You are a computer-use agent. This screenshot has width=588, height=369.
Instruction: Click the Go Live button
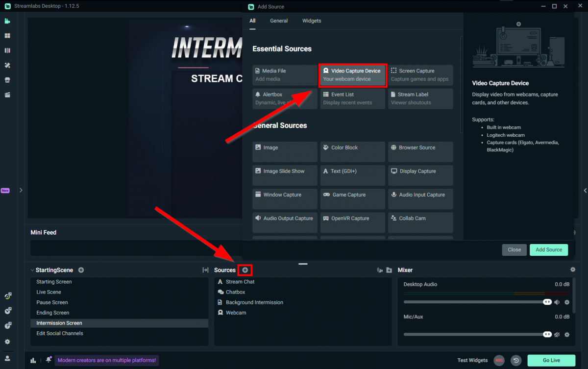(551, 360)
